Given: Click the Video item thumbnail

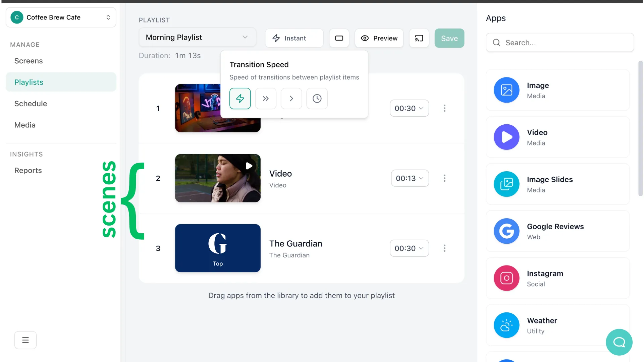Looking at the screenshot, I should click(218, 178).
